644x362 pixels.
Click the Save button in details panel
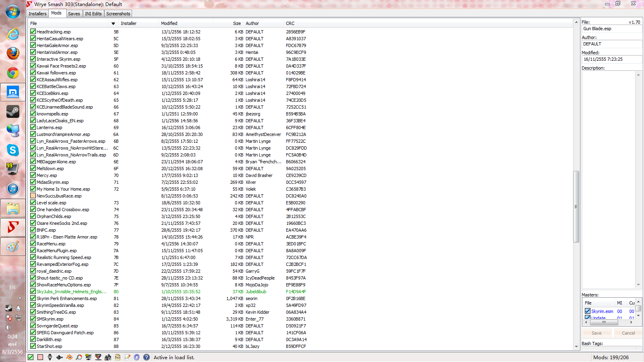[597, 333]
